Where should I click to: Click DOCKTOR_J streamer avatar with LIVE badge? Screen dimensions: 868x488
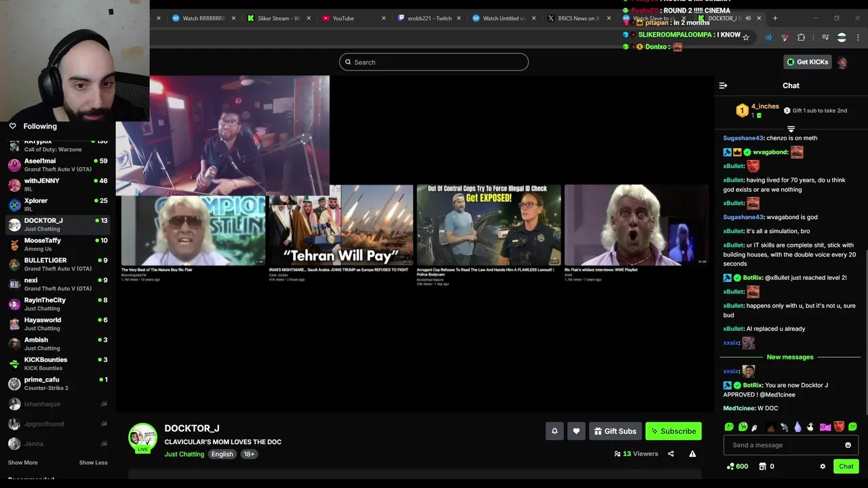(142, 437)
